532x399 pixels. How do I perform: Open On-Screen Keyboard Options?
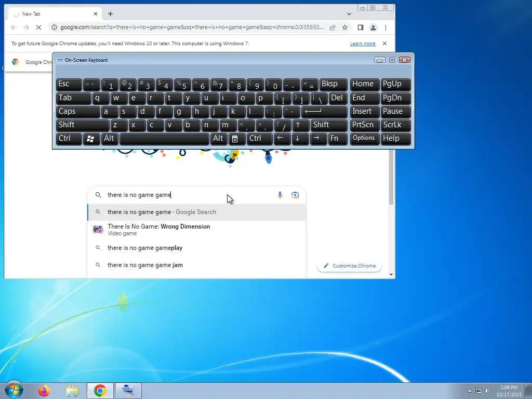(365, 139)
